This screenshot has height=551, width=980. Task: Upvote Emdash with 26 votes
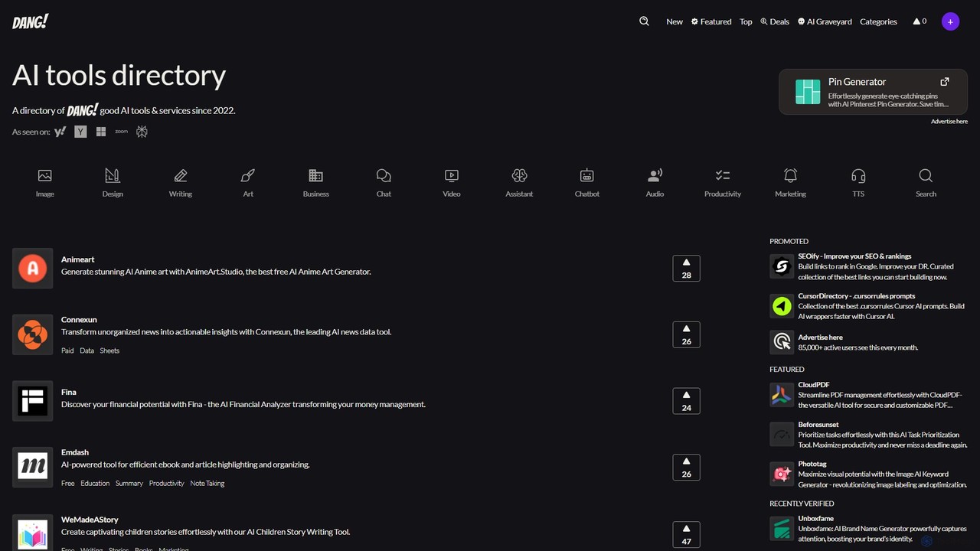686,468
